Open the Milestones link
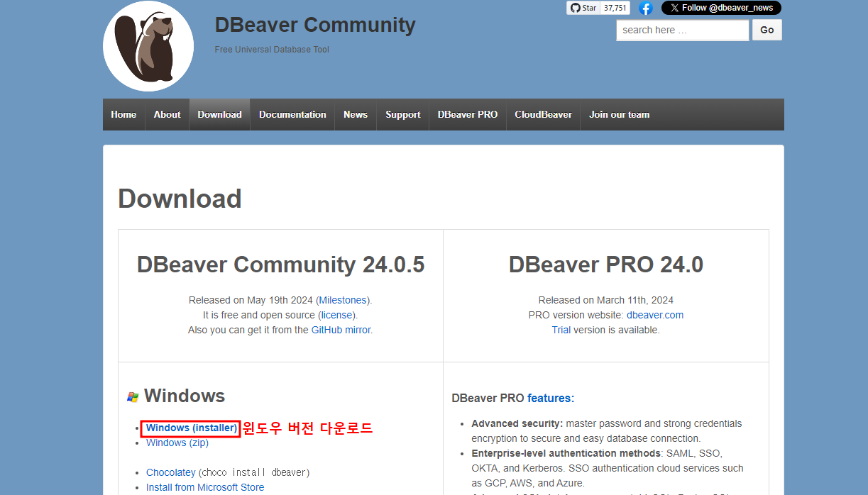Image resolution: width=868 pixels, height=495 pixels. (343, 300)
